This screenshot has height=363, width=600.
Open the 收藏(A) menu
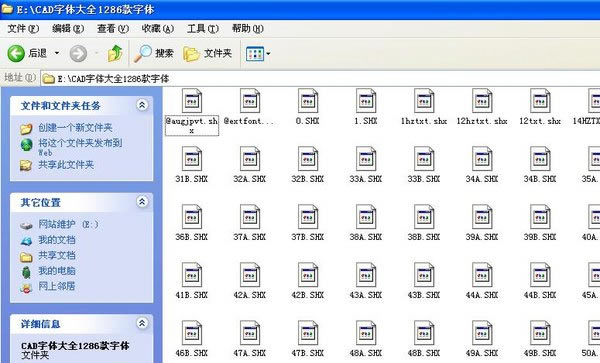pos(158,29)
